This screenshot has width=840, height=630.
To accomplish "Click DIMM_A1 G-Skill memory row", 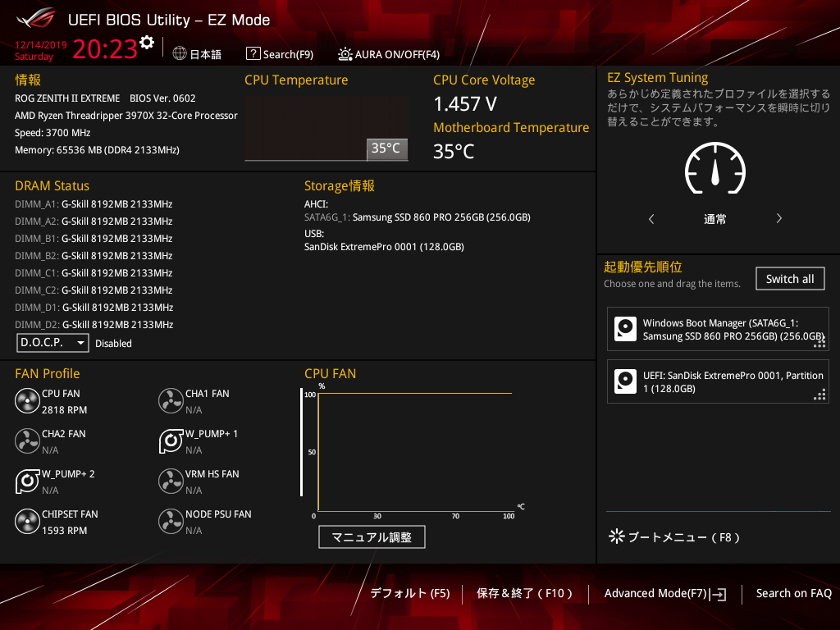I will click(94, 204).
